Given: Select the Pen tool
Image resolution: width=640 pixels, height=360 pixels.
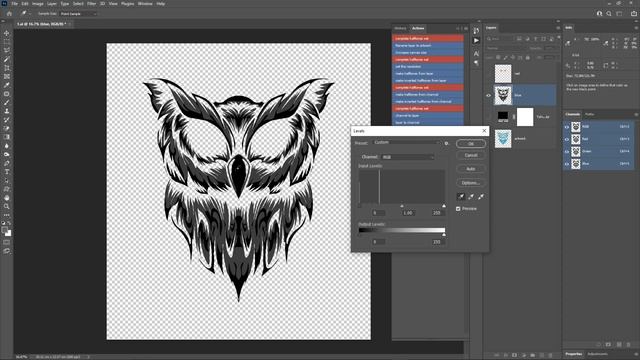Looking at the screenshot, I should [x=7, y=163].
